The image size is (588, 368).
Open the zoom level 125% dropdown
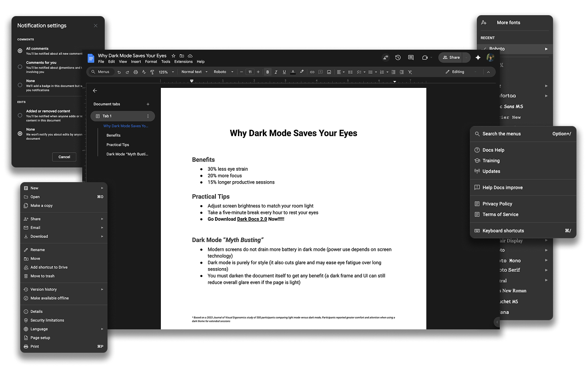164,72
